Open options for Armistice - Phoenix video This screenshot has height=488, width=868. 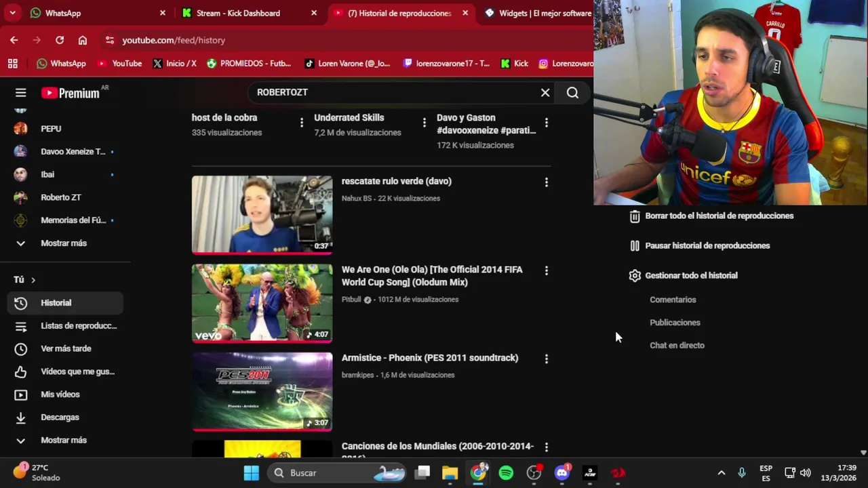pyautogui.click(x=547, y=359)
